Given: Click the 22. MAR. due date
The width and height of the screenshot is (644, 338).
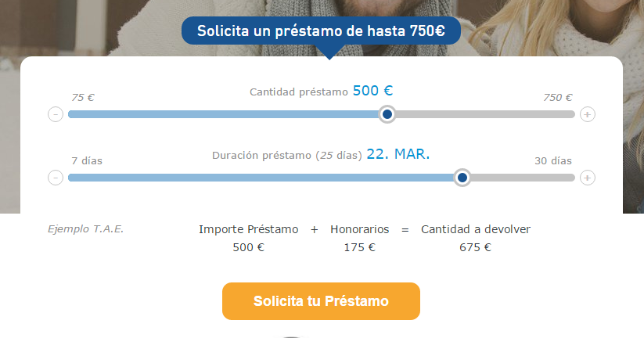Looking at the screenshot, I should tap(398, 154).
